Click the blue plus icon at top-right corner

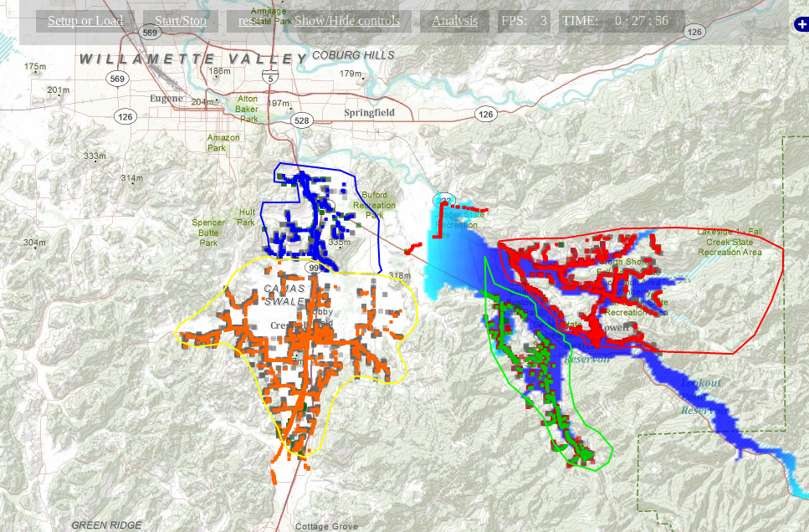[801, 23]
